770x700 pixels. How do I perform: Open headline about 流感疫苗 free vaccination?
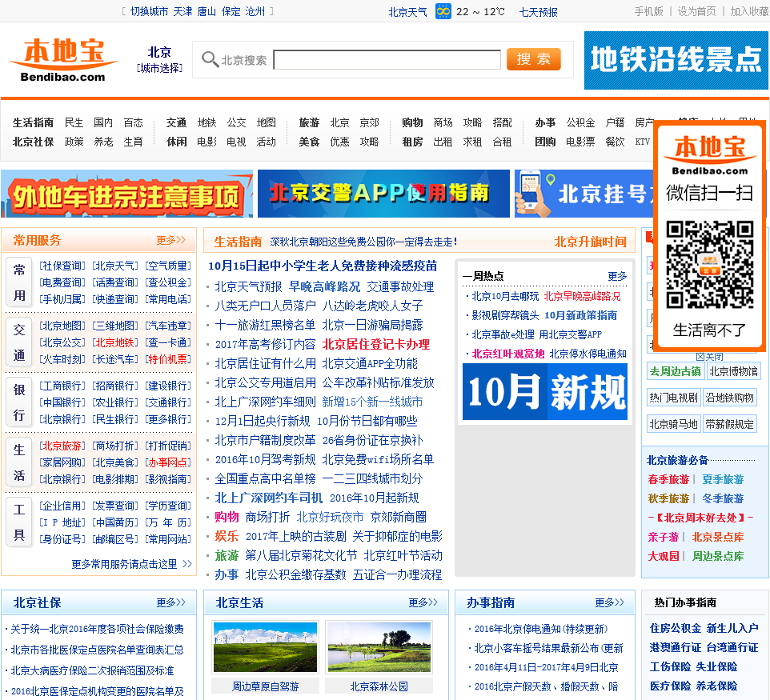(x=323, y=266)
